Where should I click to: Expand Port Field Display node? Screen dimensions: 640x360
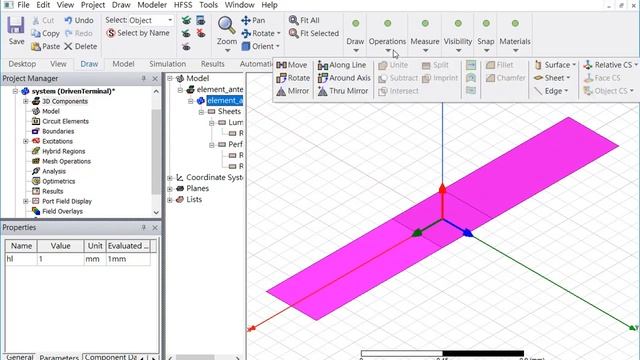point(26,201)
